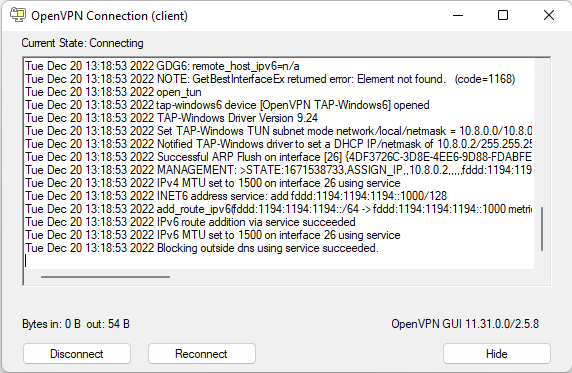Click the Reconnect button
Screen dimensions: 572x373
point(201,353)
